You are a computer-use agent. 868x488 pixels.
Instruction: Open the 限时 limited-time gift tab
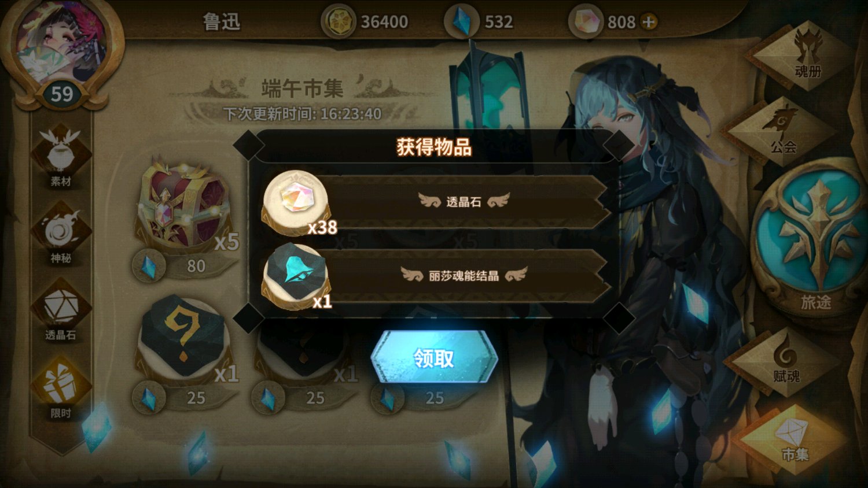coord(61,389)
